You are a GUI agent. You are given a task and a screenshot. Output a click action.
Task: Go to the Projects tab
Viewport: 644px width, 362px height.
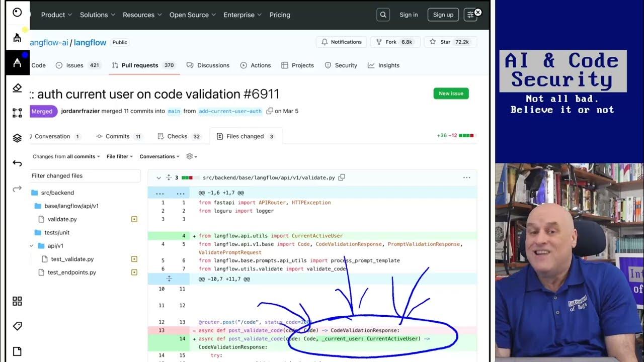[297, 65]
